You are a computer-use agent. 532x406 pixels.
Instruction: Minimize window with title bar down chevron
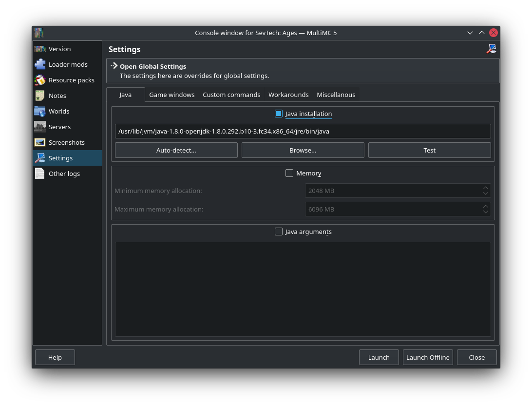470,33
